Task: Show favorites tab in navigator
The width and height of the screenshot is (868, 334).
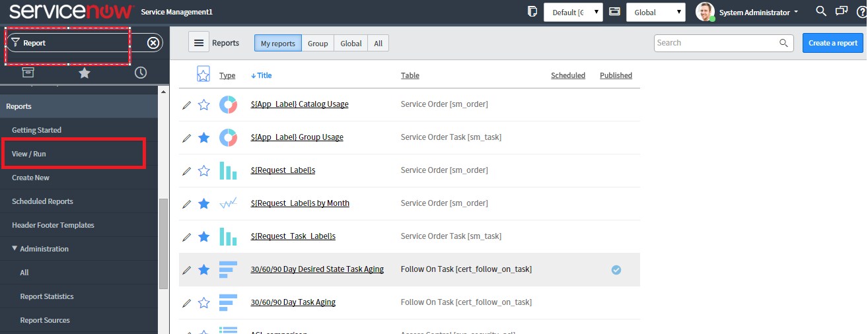Action: tap(85, 73)
